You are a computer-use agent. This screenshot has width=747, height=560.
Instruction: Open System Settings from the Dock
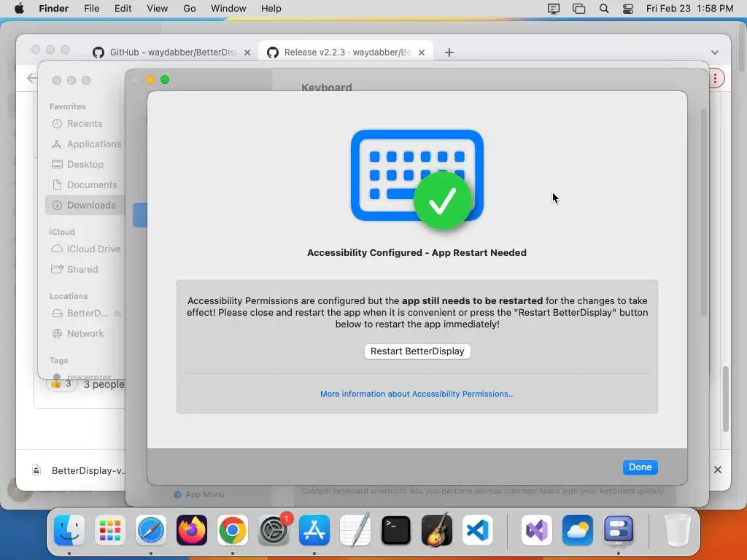274,530
